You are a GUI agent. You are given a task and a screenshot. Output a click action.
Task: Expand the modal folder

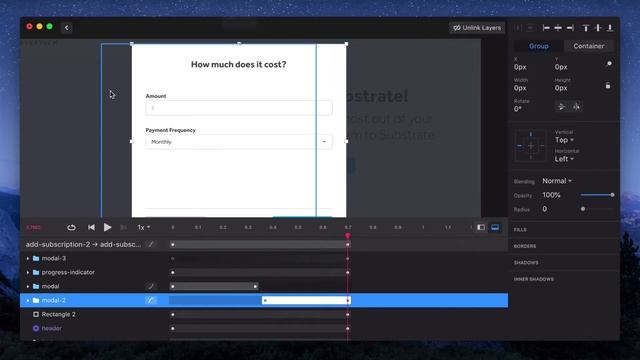click(28, 287)
